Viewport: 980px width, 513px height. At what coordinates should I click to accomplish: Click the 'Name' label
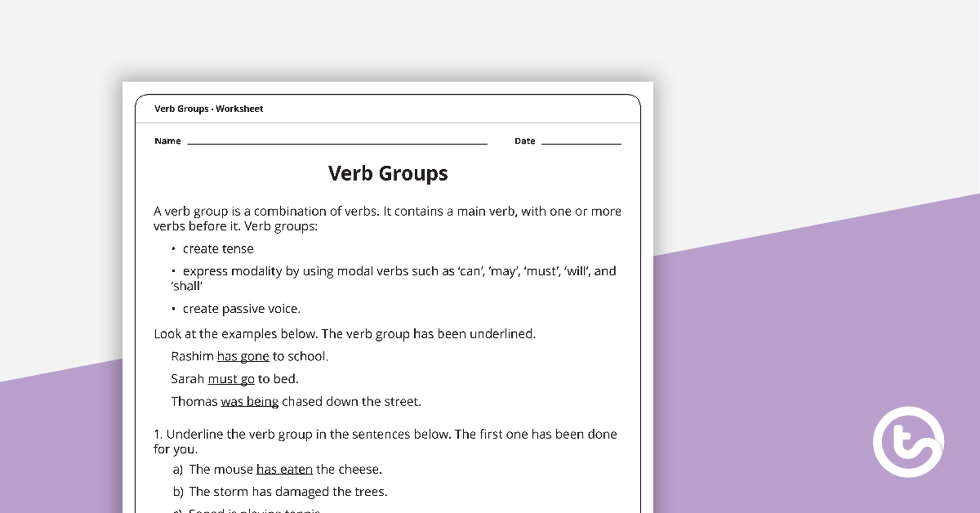(x=167, y=141)
